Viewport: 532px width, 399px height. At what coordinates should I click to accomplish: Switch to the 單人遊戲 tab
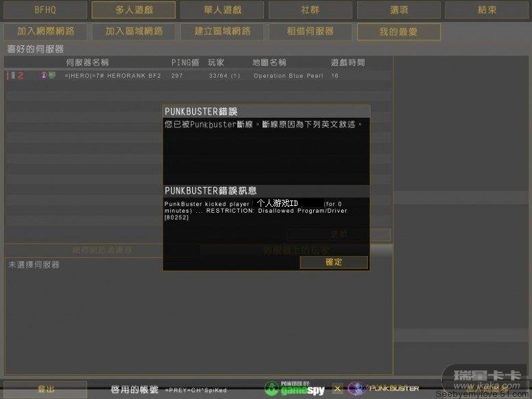point(222,10)
